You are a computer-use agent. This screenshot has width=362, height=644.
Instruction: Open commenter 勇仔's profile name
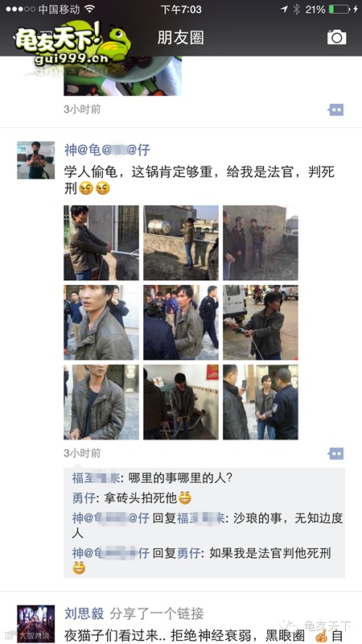(84, 498)
